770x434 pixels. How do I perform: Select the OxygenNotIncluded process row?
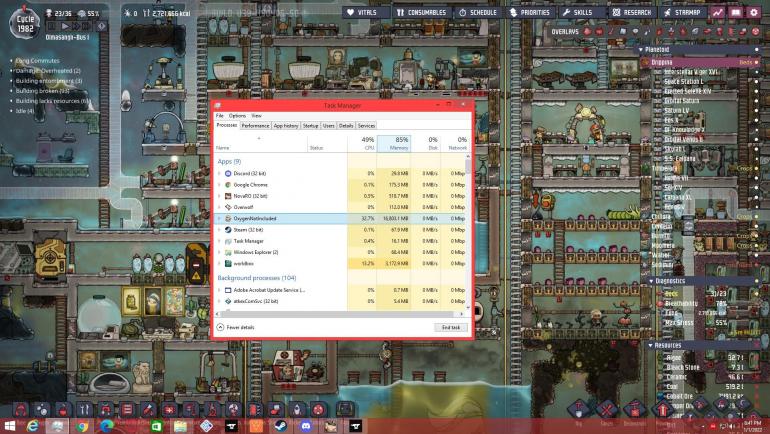pos(340,218)
